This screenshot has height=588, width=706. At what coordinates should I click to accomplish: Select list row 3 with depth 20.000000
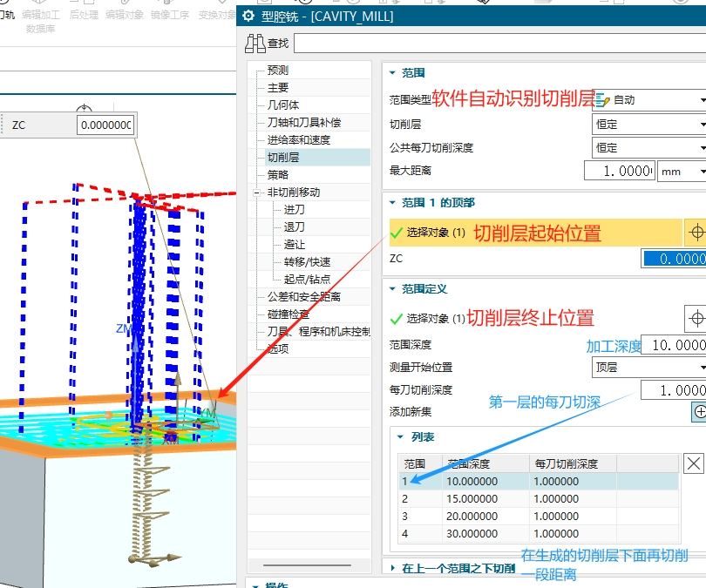click(x=539, y=516)
